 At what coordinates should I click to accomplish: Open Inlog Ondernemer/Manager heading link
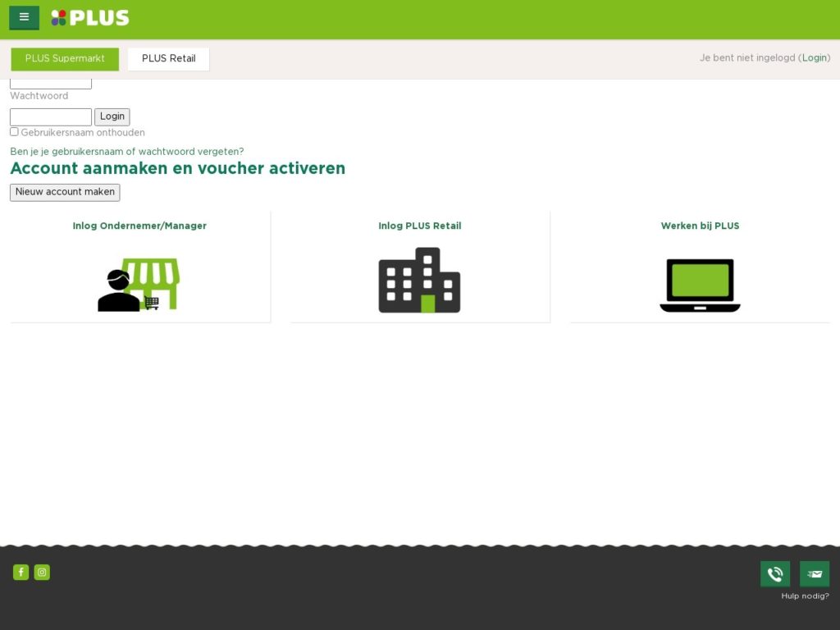[x=139, y=226]
